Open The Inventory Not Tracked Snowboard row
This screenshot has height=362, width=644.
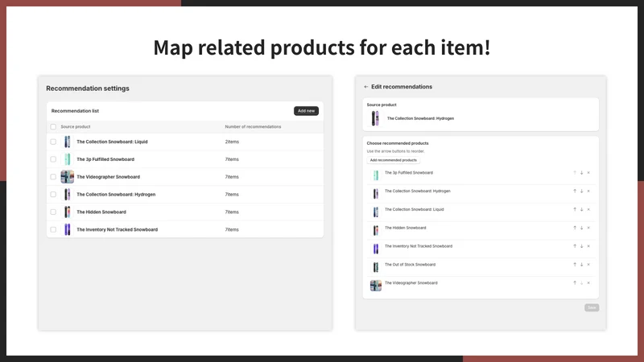[x=185, y=230]
